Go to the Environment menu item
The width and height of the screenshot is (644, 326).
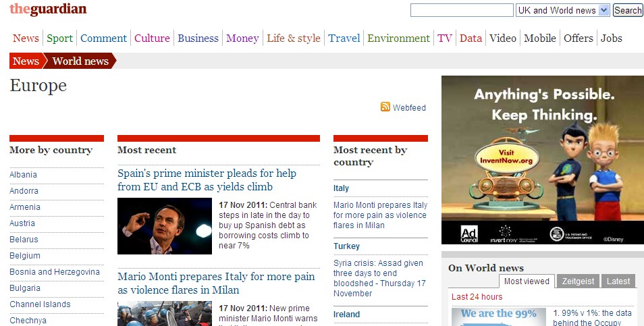[x=398, y=38]
